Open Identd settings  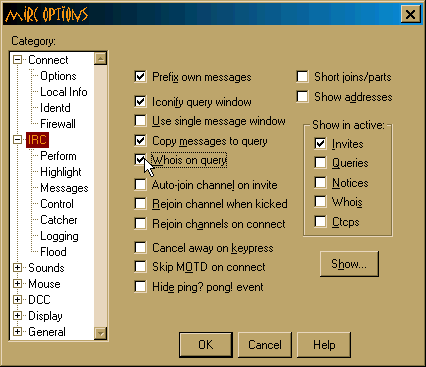click(x=55, y=108)
